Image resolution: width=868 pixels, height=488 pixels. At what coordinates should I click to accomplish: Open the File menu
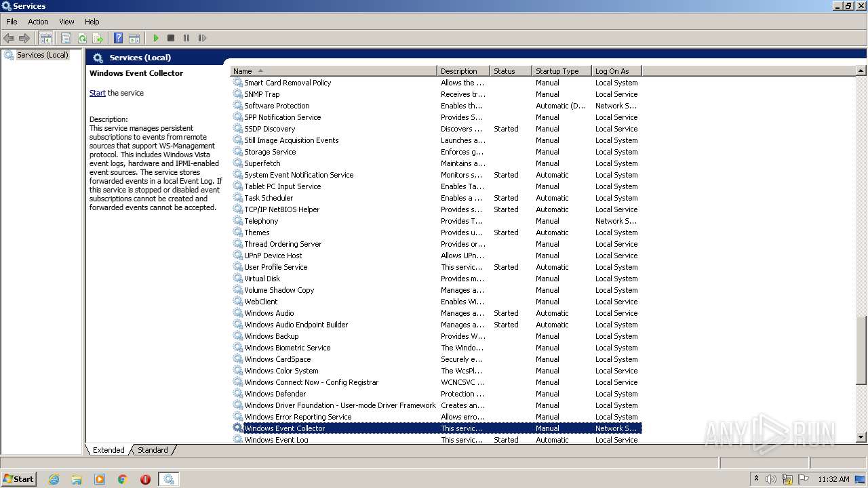[12, 22]
